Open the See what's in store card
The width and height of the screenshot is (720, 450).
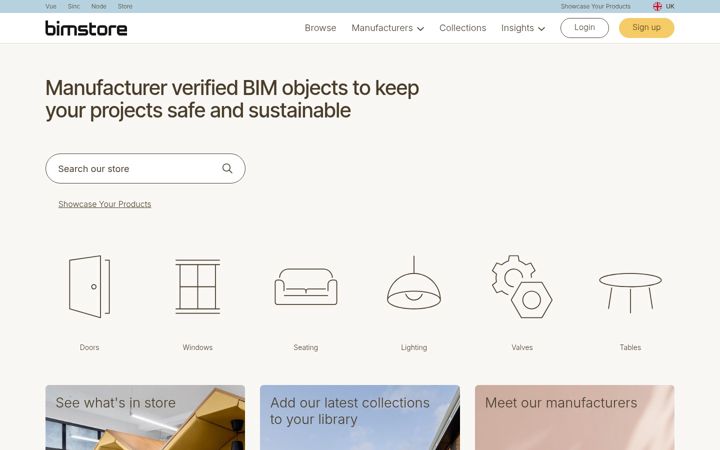coord(145,417)
